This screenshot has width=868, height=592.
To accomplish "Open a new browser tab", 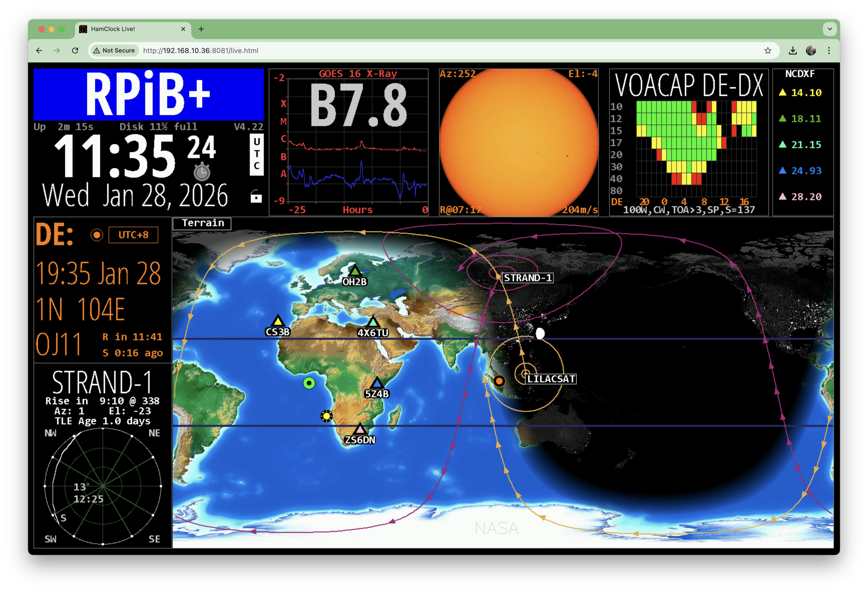I will (201, 29).
